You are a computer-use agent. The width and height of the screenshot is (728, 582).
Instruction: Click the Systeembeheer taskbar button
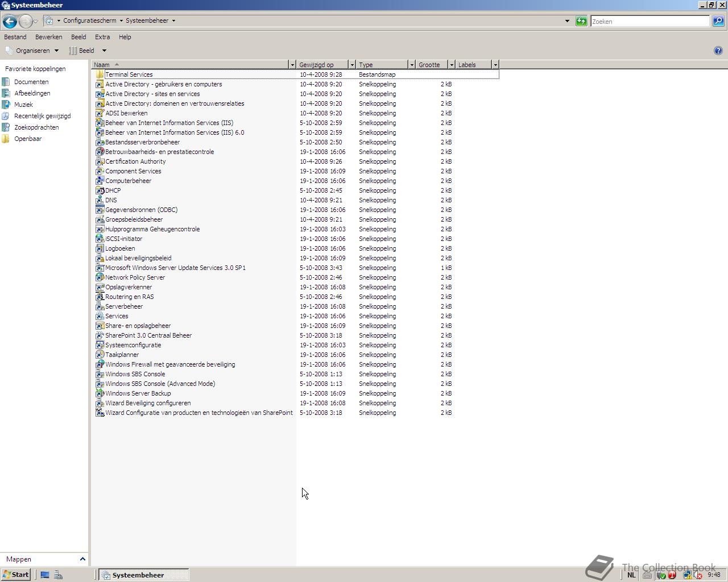point(143,575)
